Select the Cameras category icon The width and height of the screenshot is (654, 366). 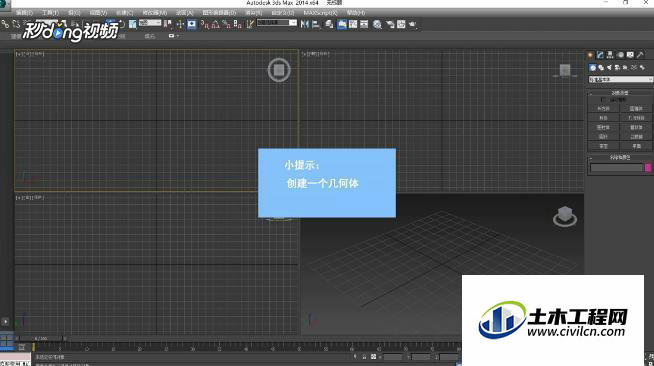pyautogui.click(x=617, y=68)
